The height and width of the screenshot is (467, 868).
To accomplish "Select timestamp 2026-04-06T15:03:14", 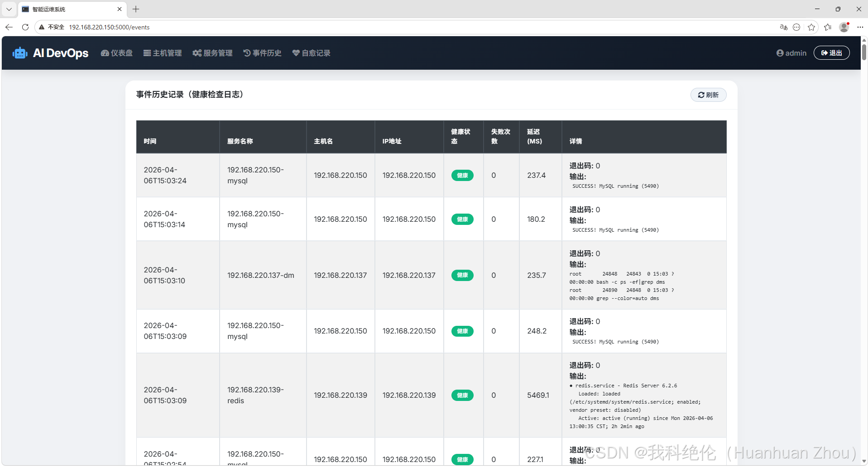I will [165, 219].
